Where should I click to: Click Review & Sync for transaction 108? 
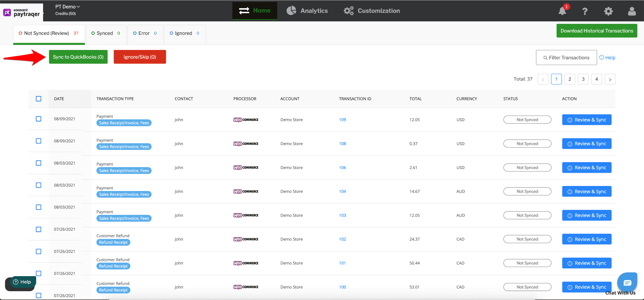(x=587, y=144)
